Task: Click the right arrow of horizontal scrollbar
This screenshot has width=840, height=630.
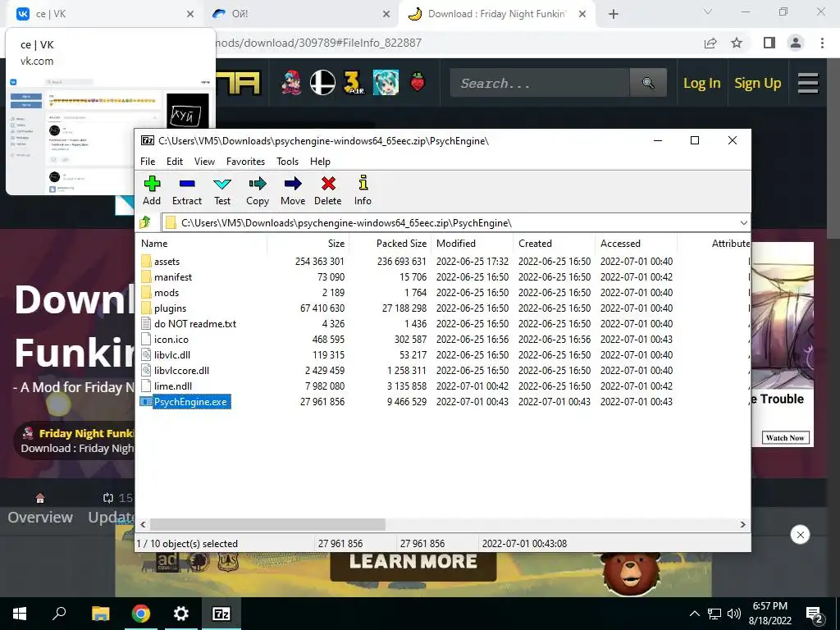Action: click(x=743, y=524)
